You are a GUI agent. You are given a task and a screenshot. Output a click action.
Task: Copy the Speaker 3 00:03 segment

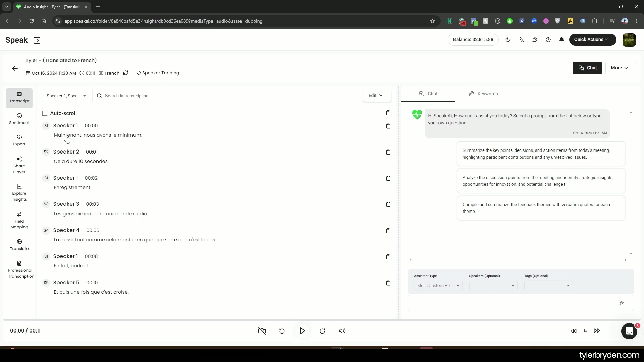pyautogui.click(x=388, y=204)
